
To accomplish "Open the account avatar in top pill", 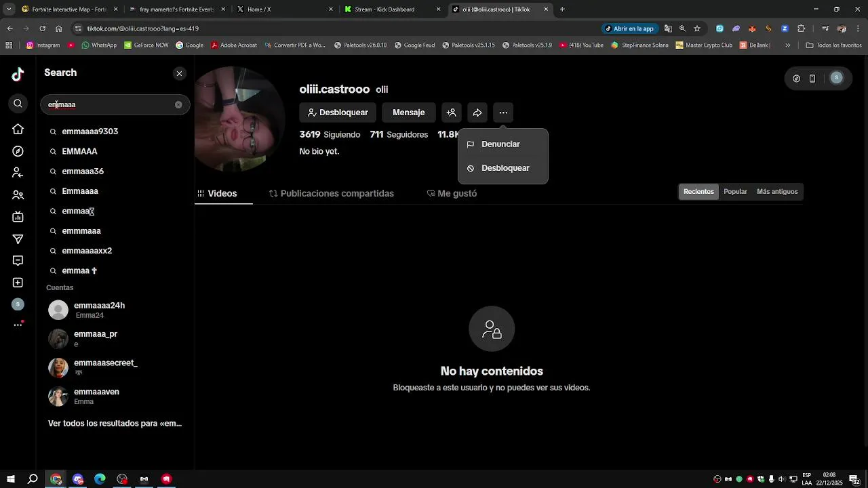I will [x=836, y=78].
